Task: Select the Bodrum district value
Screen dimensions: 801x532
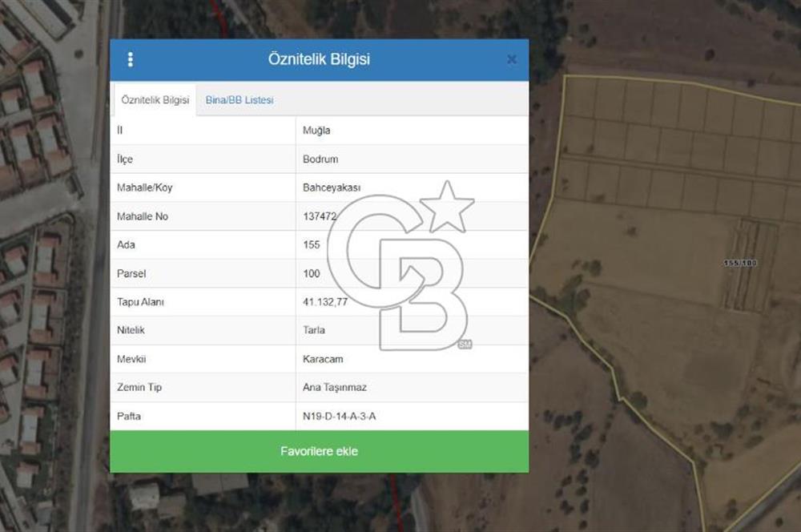Action: (319, 159)
